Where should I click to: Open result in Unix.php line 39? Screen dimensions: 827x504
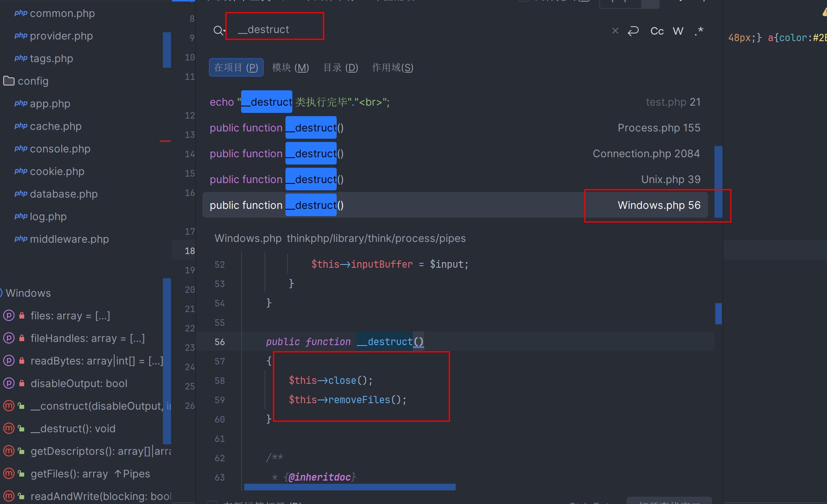pos(455,179)
